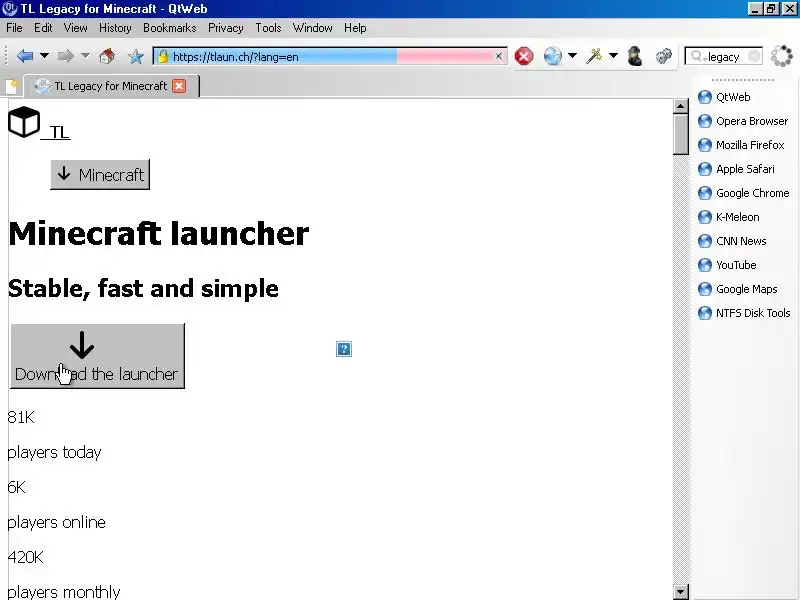The width and height of the screenshot is (800, 600).
Task: Clear the address bar with the small x
Action: tap(498, 56)
